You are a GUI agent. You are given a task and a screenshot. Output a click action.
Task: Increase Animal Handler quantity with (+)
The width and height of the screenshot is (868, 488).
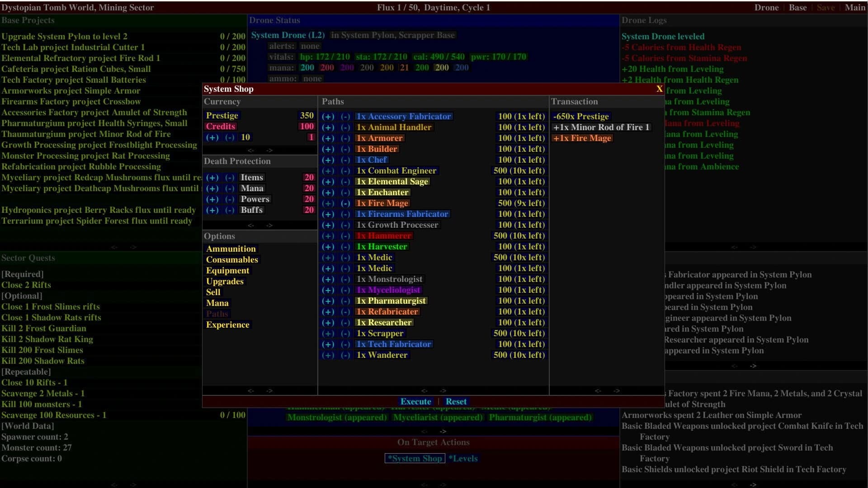328,127
